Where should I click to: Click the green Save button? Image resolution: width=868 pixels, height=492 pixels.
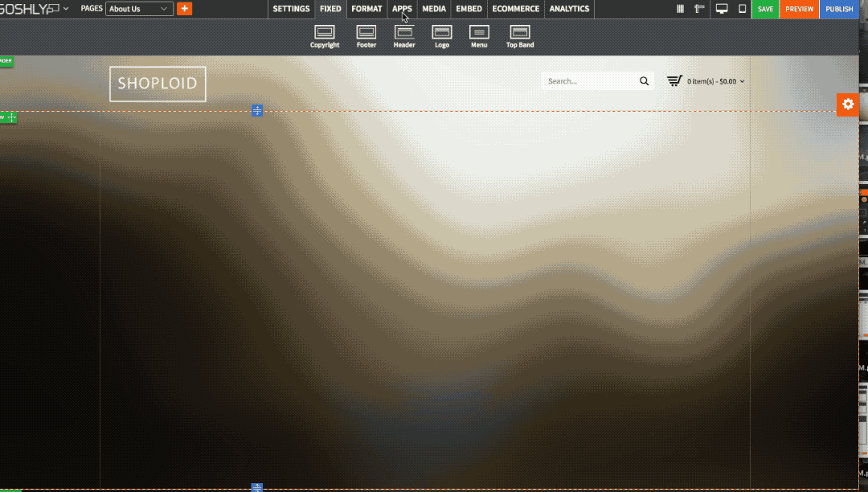click(765, 9)
